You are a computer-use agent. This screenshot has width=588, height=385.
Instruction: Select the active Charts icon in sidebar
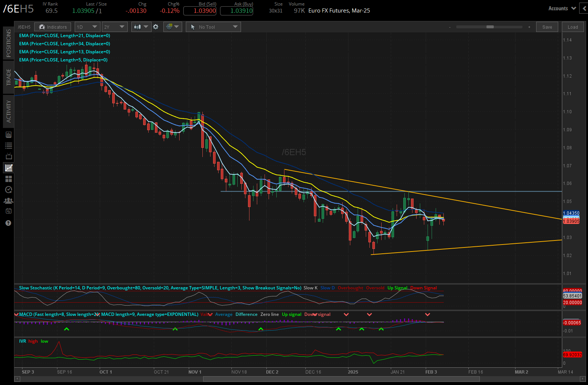pyautogui.click(x=8, y=168)
